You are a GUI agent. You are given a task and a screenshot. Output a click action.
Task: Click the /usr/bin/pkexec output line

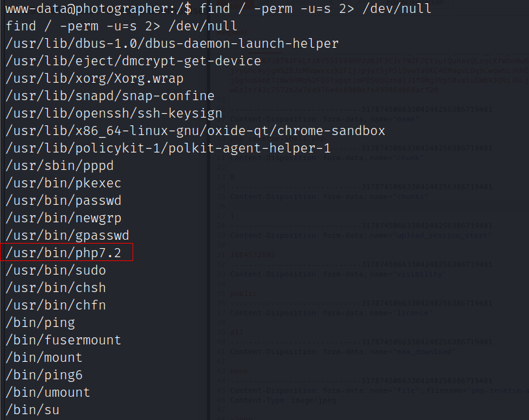click(x=63, y=183)
